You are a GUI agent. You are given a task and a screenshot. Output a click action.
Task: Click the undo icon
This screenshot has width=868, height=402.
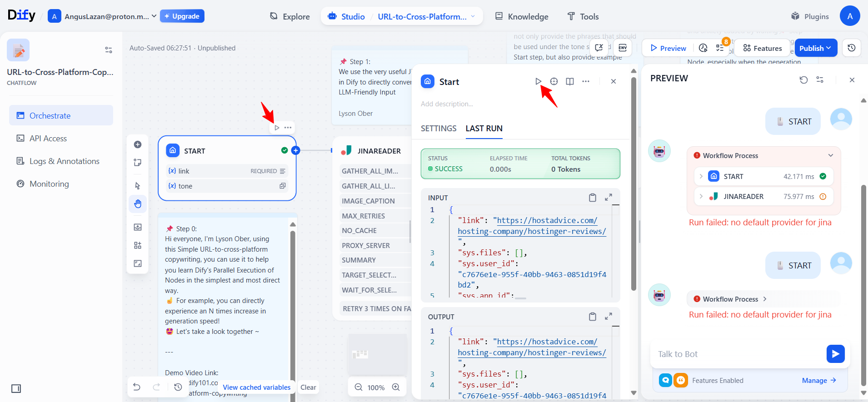coord(137,387)
